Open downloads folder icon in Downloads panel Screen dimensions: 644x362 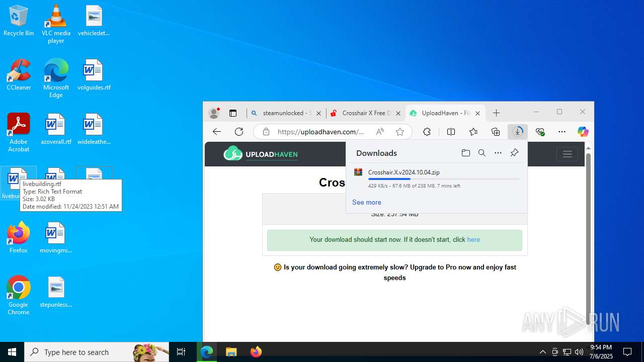466,153
